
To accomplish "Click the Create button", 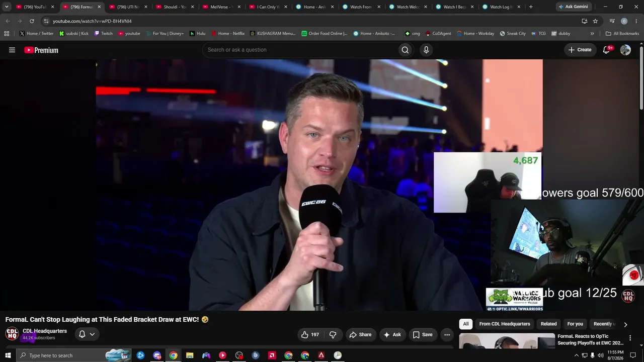I will (580, 50).
